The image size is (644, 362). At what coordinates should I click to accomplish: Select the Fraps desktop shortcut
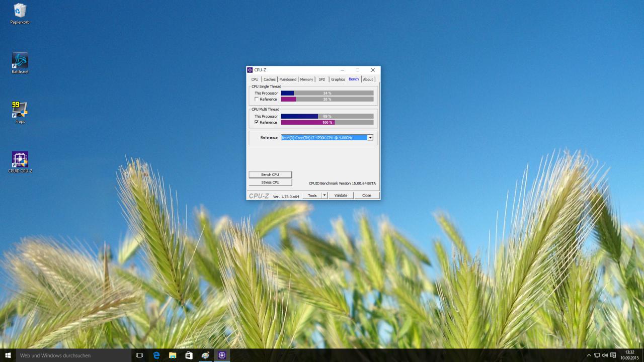[x=20, y=112]
